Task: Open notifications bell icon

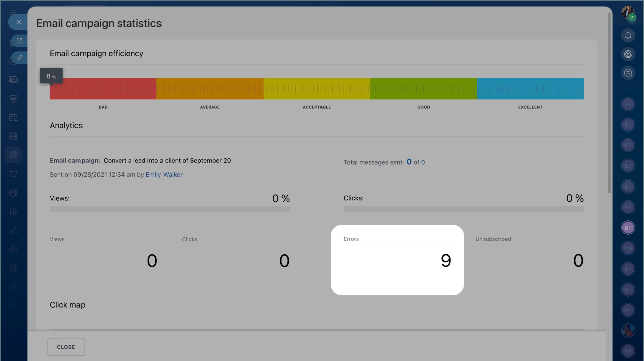Action: tap(628, 36)
